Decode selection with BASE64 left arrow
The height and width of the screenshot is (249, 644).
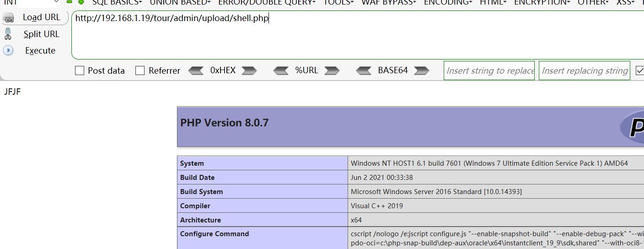click(364, 70)
